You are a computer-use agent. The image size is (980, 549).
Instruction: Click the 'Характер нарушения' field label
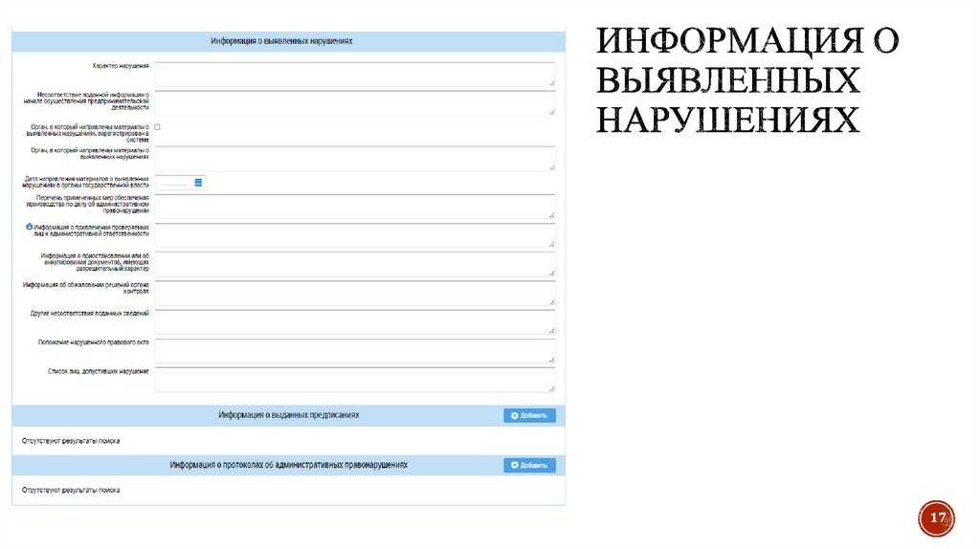121,66
